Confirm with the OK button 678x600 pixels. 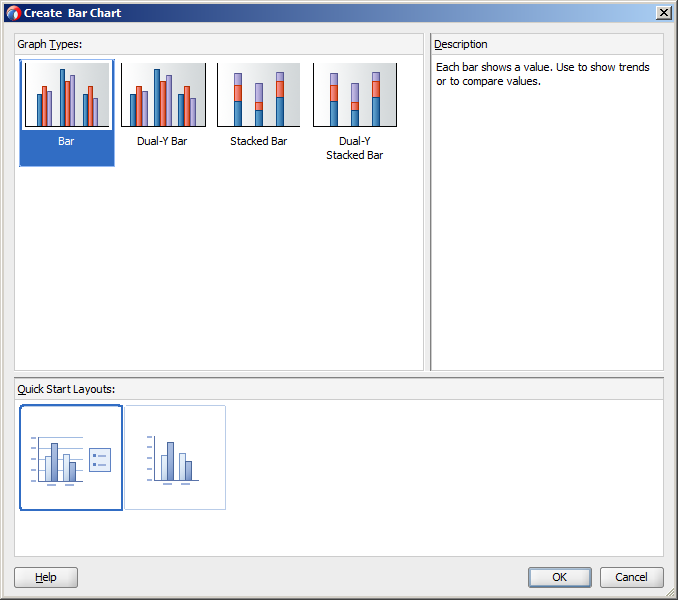pyautogui.click(x=560, y=578)
